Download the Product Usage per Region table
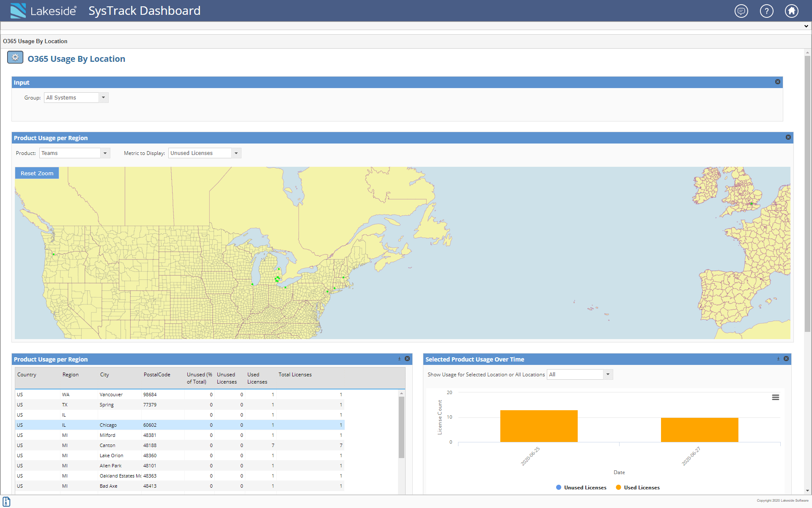 pos(399,359)
